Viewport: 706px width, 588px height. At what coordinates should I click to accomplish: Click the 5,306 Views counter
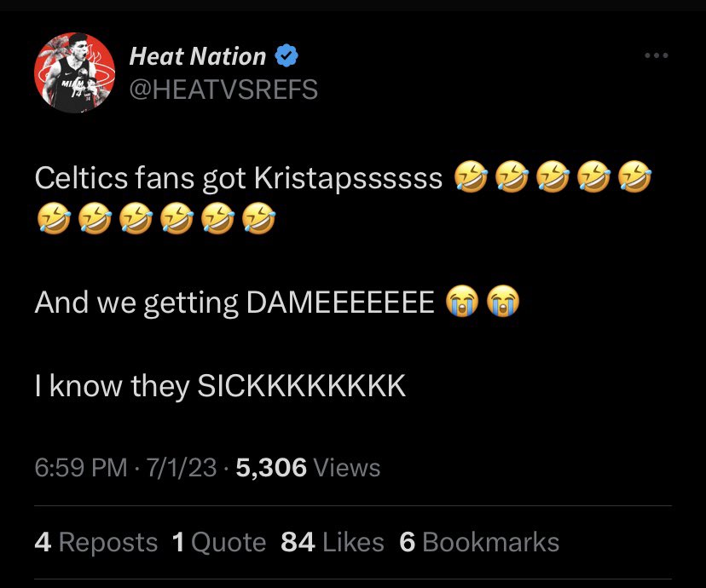click(x=308, y=467)
